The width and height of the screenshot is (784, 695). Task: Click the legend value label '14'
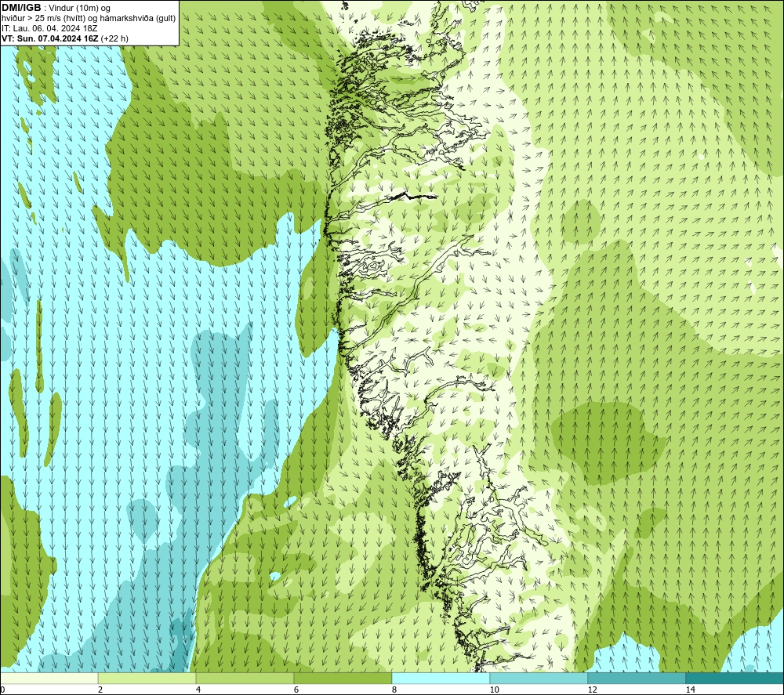pyautogui.click(x=690, y=690)
